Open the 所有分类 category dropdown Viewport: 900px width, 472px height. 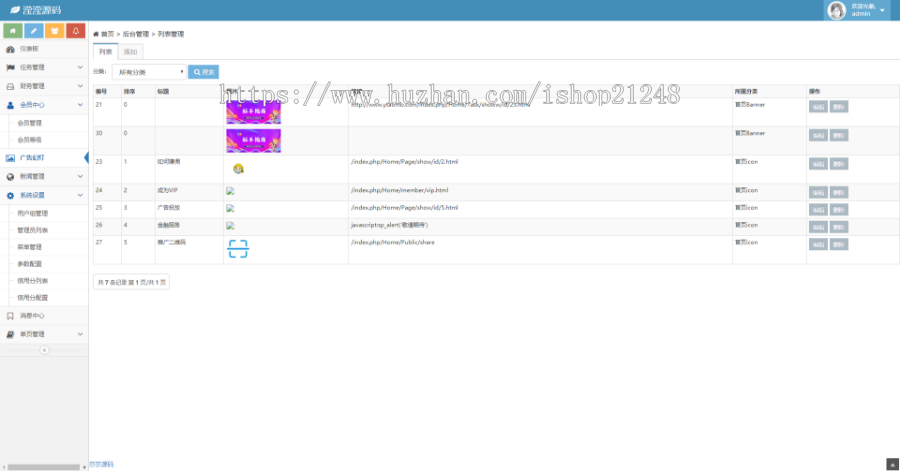149,72
